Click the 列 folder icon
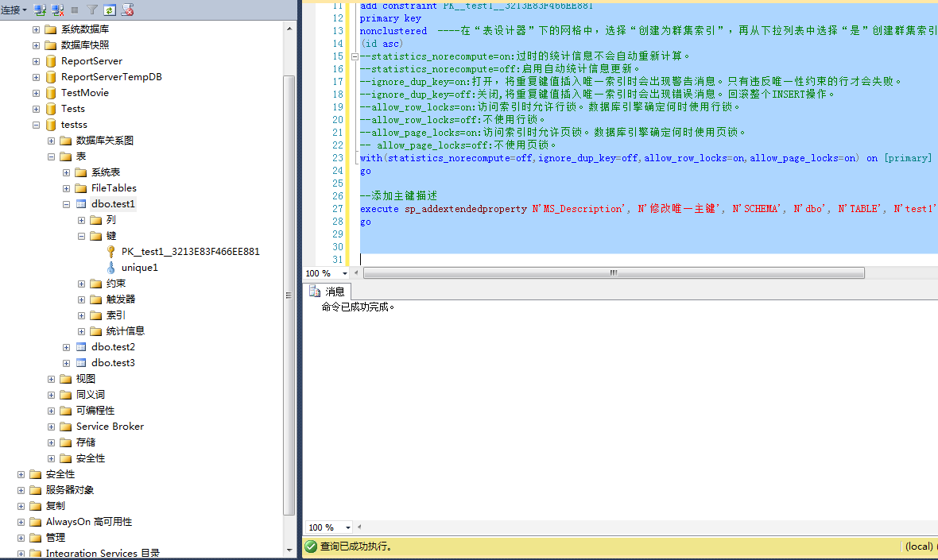Viewport: 938px width, 560px height. click(95, 220)
